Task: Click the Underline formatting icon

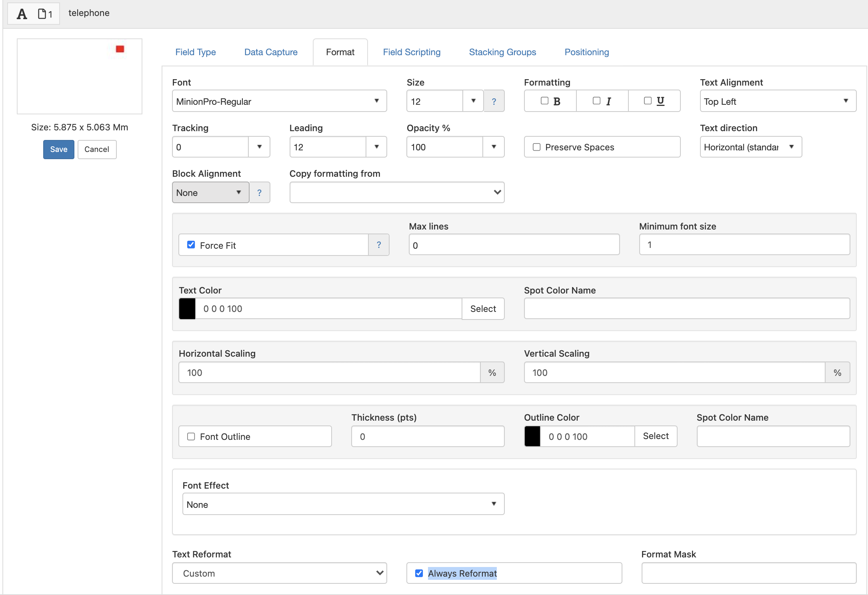Action: click(661, 101)
